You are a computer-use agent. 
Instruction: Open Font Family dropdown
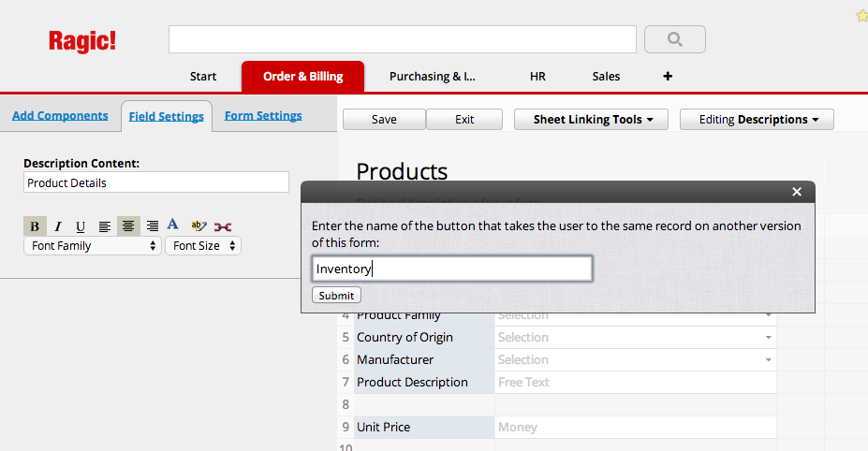click(93, 246)
